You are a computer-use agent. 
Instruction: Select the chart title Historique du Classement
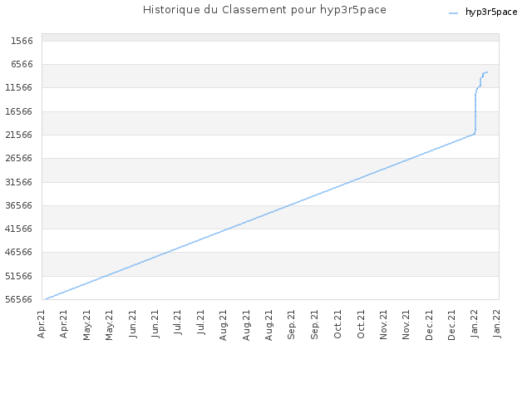click(264, 10)
